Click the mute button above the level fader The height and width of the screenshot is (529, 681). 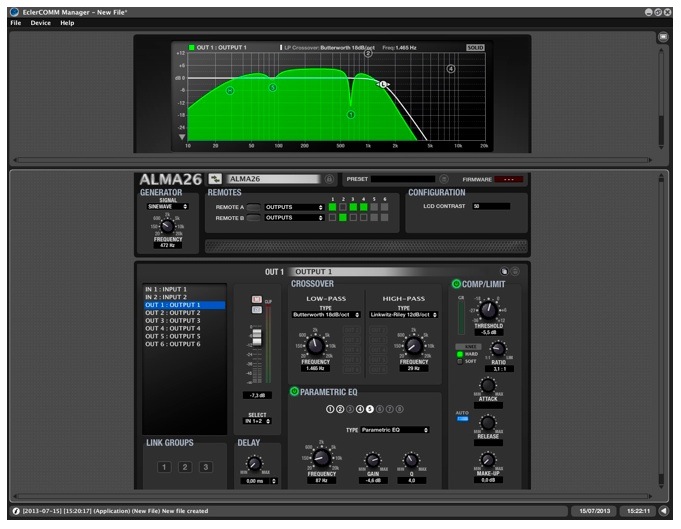[255, 300]
